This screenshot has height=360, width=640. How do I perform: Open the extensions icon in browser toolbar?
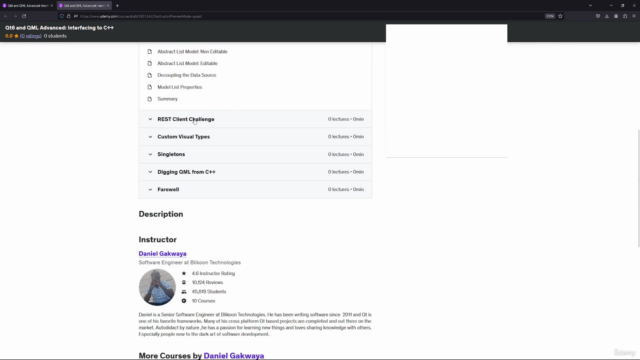(625, 16)
